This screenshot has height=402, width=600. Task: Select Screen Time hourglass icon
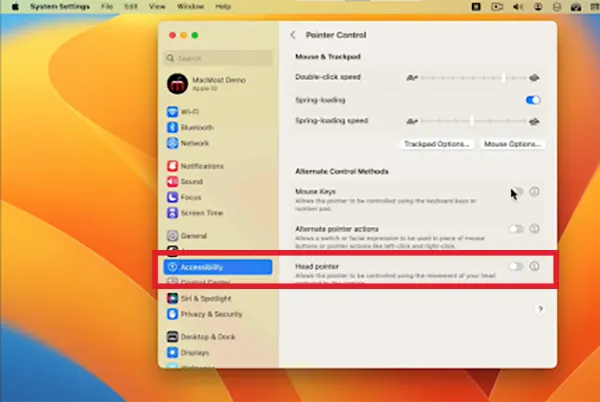pos(172,213)
